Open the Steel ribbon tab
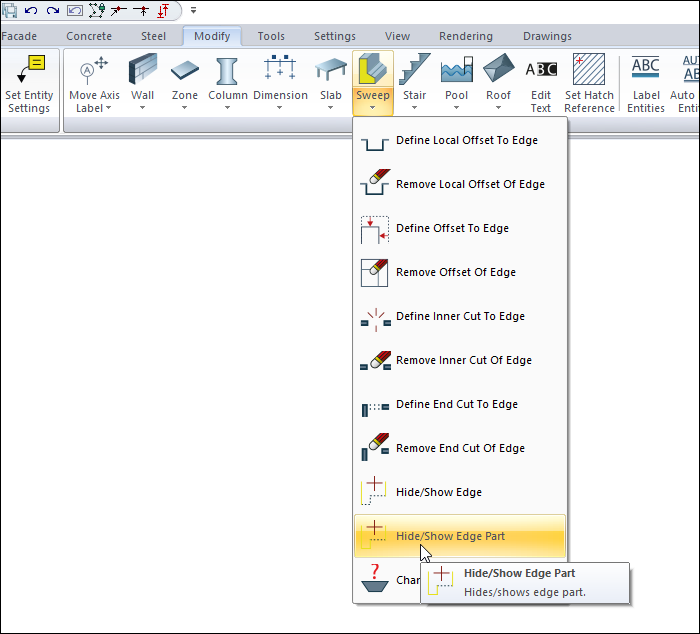 153,36
